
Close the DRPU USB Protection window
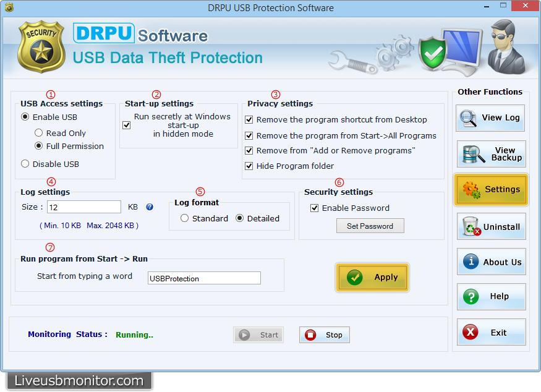526,6
